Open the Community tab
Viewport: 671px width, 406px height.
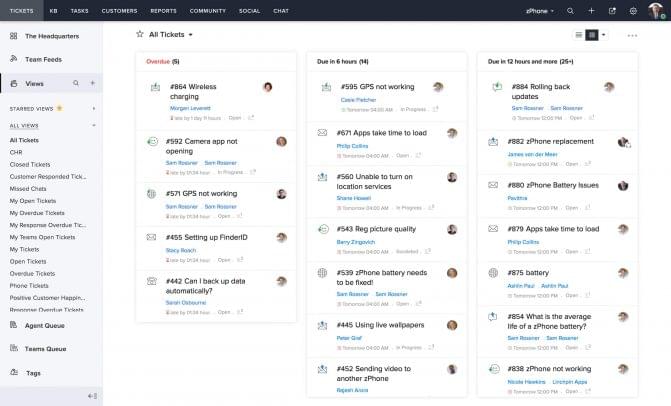(208, 11)
